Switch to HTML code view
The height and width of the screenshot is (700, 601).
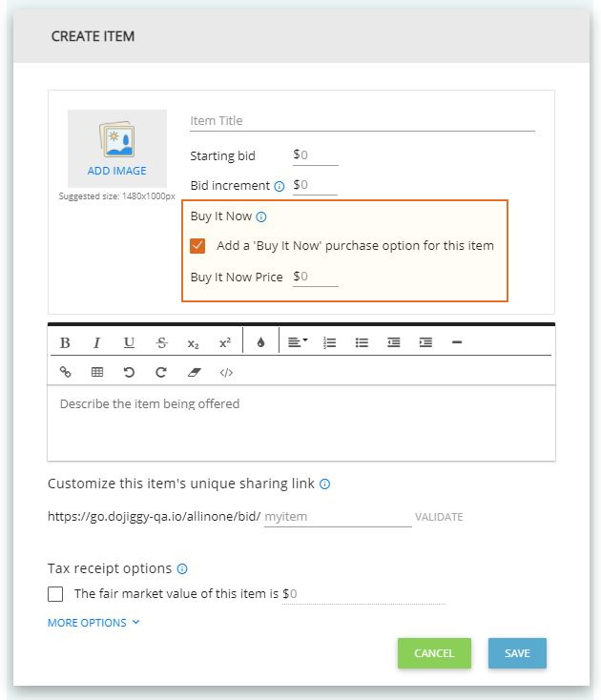tap(226, 372)
